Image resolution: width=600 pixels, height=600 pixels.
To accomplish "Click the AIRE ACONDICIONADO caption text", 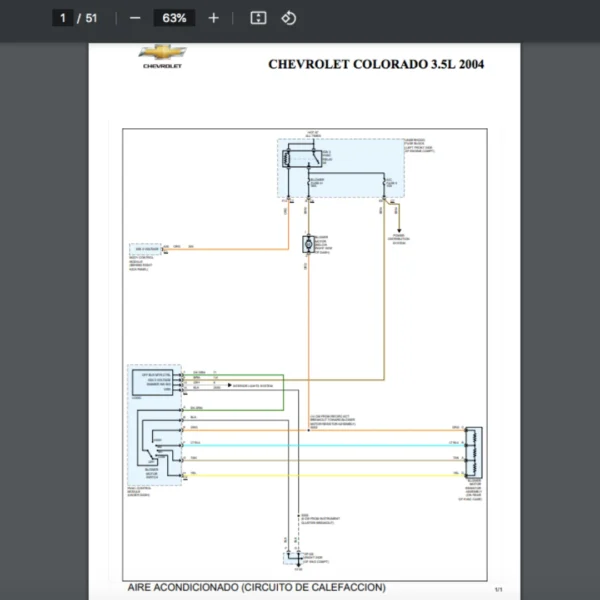I will click(x=256, y=587).
